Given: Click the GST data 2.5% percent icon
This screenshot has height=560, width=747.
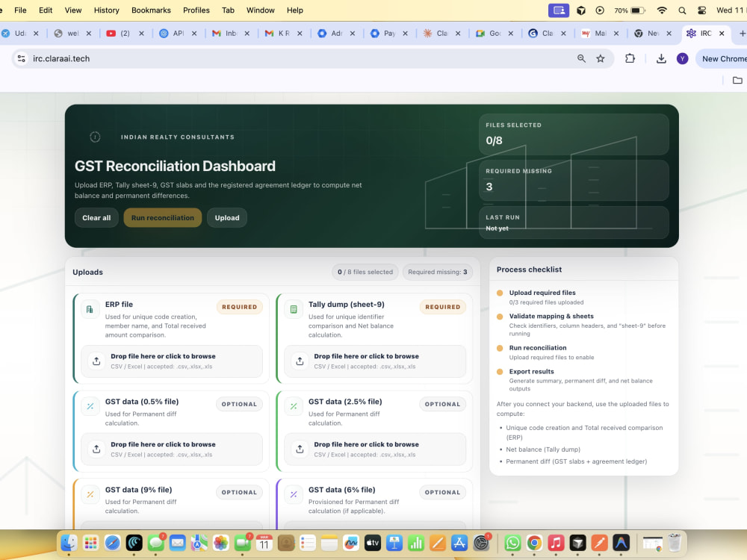Looking at the screenshot, I should point(294,406).
